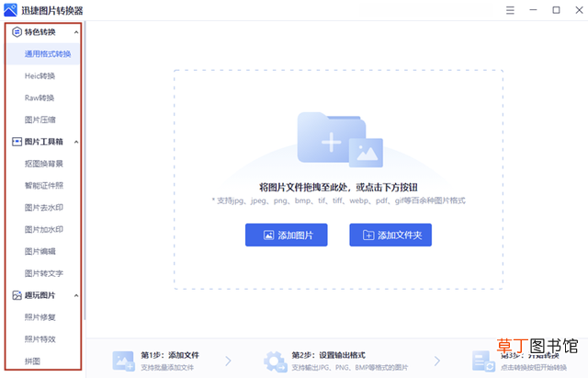Click the folder-with-plus illustration in drop area
This screenshot has height=378, width=588.
pyautogui.click(x=340, y=139)
